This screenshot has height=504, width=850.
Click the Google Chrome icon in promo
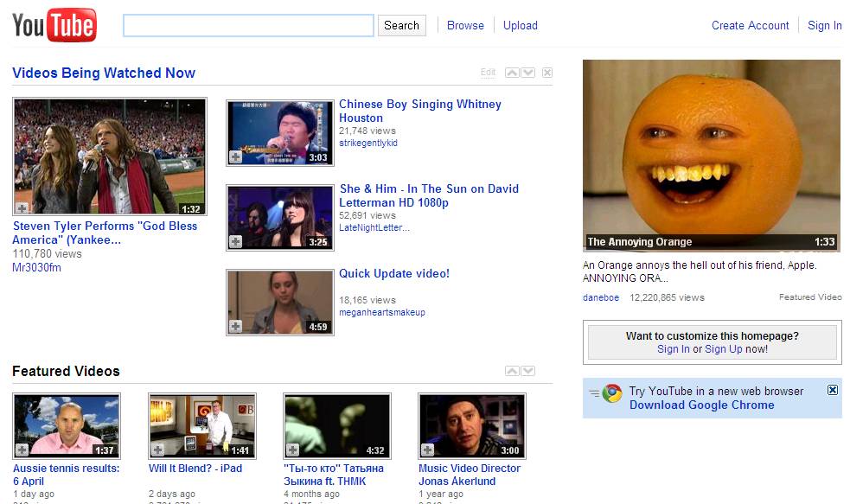612,394
